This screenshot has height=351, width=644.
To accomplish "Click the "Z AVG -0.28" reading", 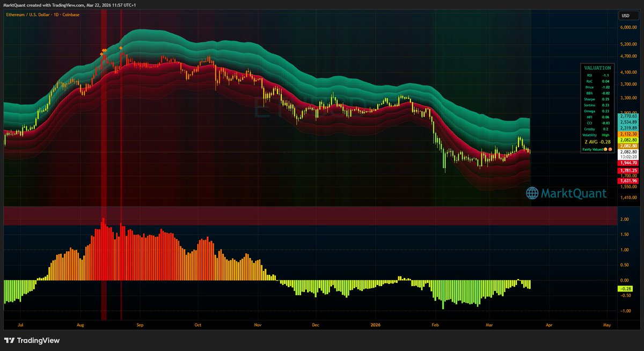I will pyautogui.click(x=597, y=141).
